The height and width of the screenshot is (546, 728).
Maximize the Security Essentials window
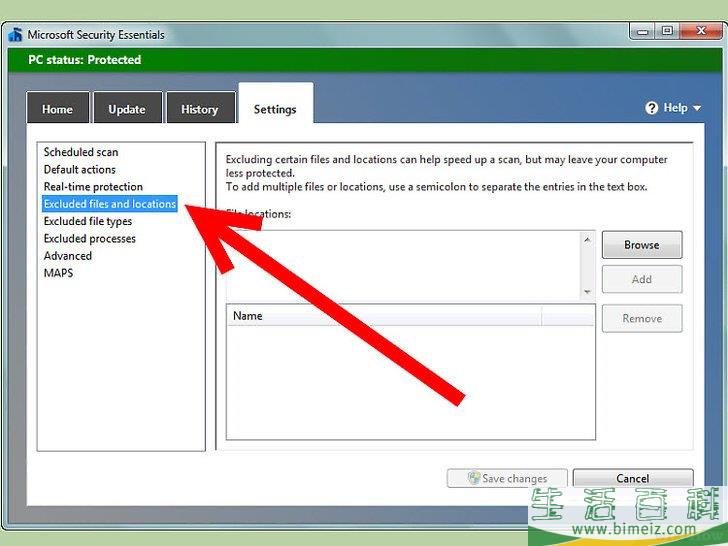coord(667,32)
